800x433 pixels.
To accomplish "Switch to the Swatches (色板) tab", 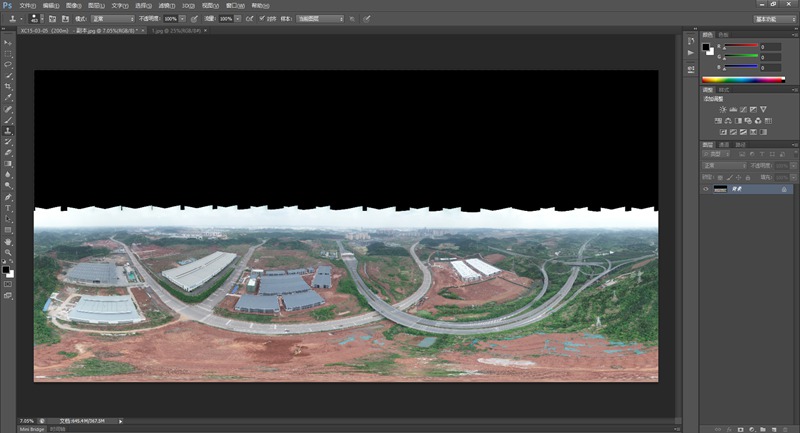I will pos(723,33).
